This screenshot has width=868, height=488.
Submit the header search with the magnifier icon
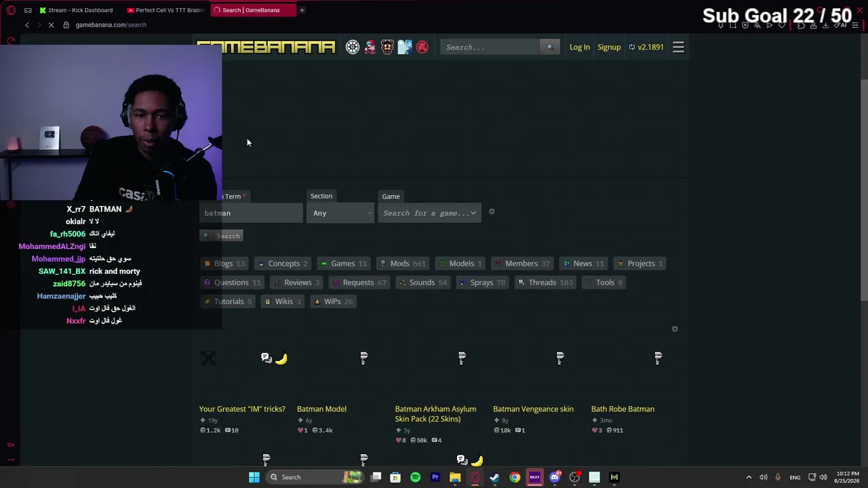point(550,47)
